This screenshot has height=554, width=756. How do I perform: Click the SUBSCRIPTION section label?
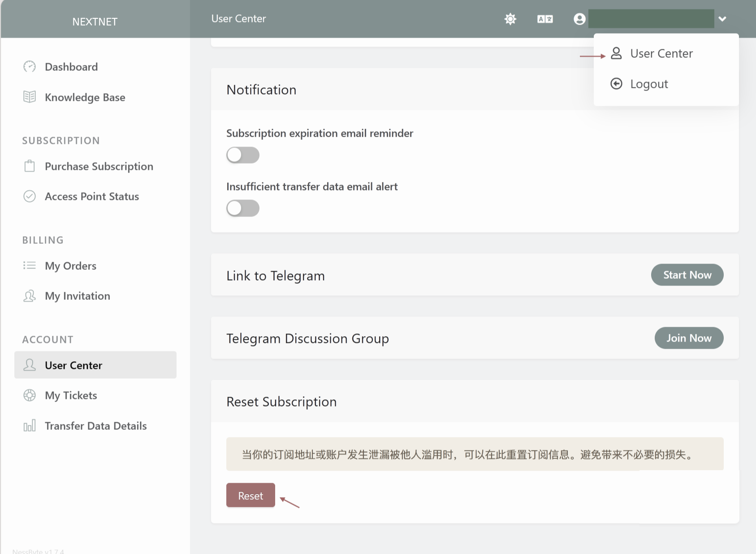(x=61, y=141)
